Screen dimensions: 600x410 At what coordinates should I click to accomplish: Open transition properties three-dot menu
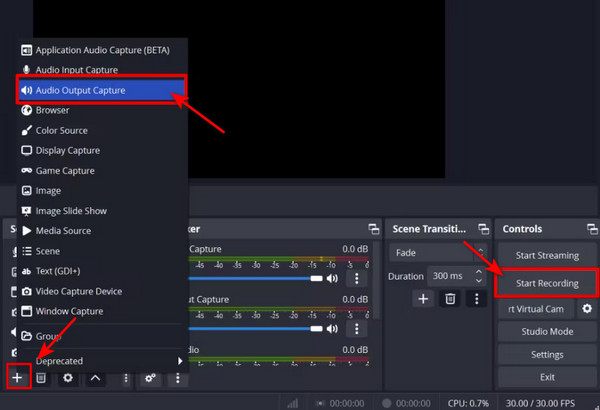tap(476, 299)
